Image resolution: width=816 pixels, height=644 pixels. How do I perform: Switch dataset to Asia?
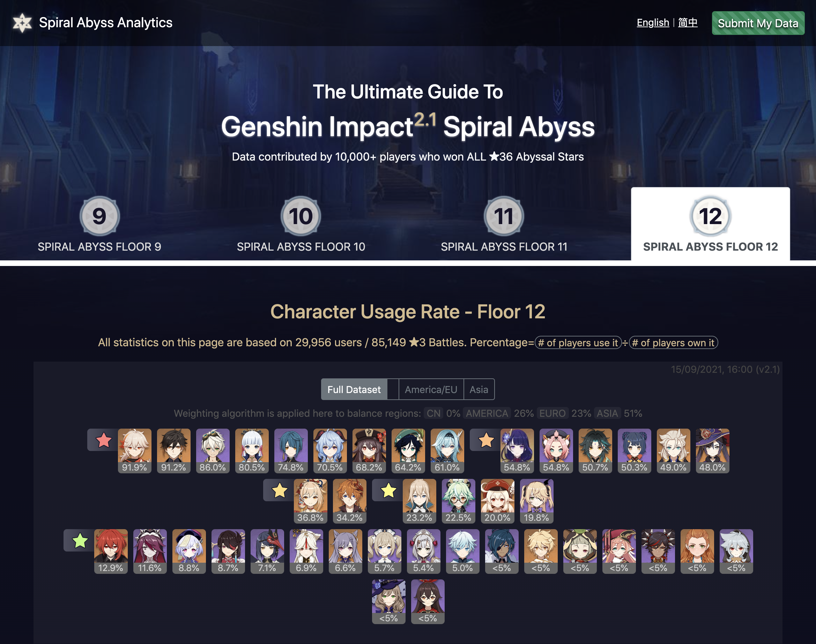tap(479, 390)
